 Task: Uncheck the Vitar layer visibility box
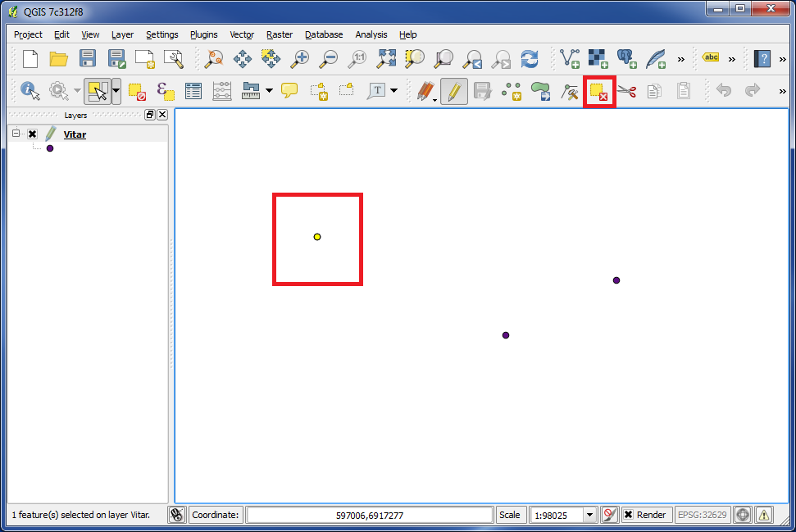tap(32, 134)
